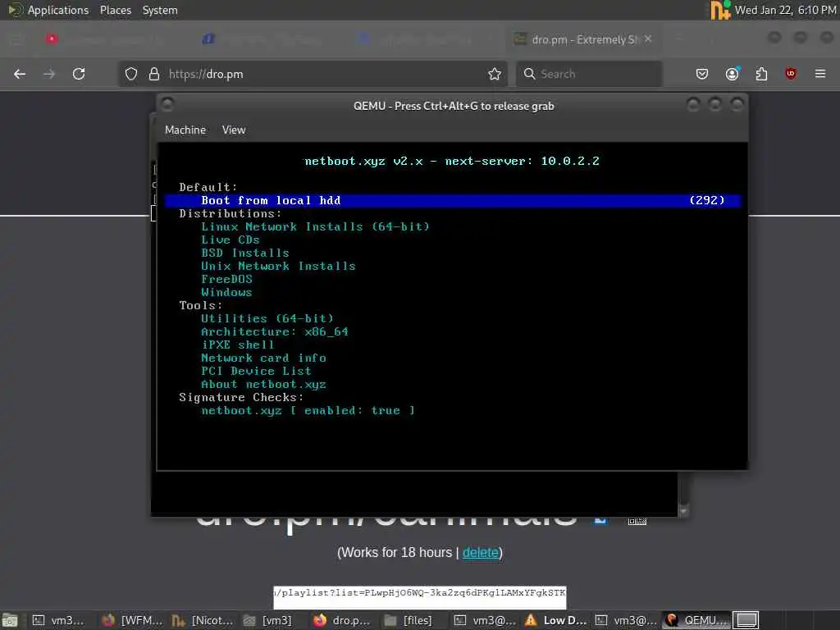Switch to dro.p... Firefox taskbar item
This screenshot has height=630, width=840.
coord(342,620)
